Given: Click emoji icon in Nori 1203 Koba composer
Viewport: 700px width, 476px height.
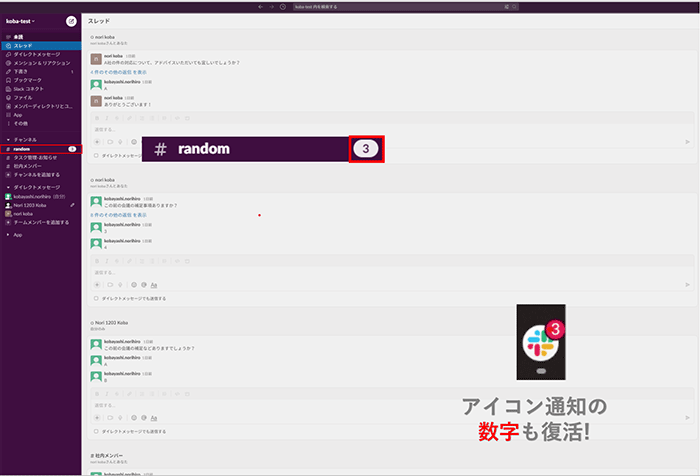Looking at the screenshot, I should click(134, 418).
